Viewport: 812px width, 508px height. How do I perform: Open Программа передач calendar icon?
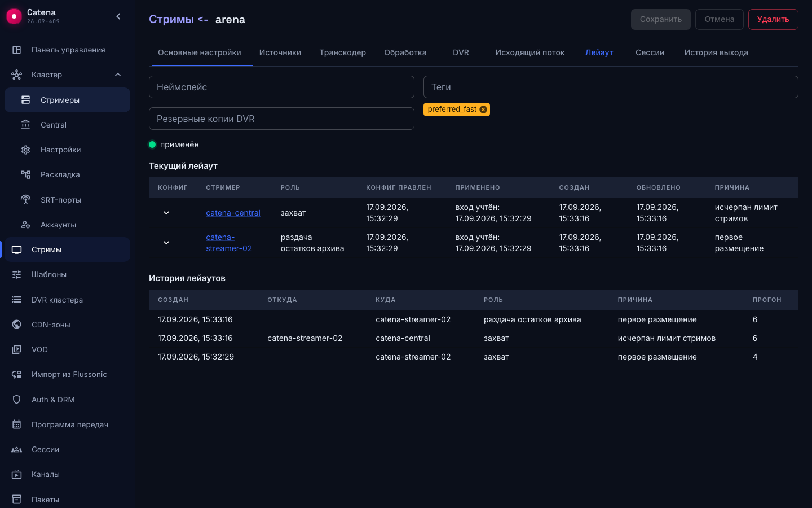pyautogui.click(x=17, y=424)
